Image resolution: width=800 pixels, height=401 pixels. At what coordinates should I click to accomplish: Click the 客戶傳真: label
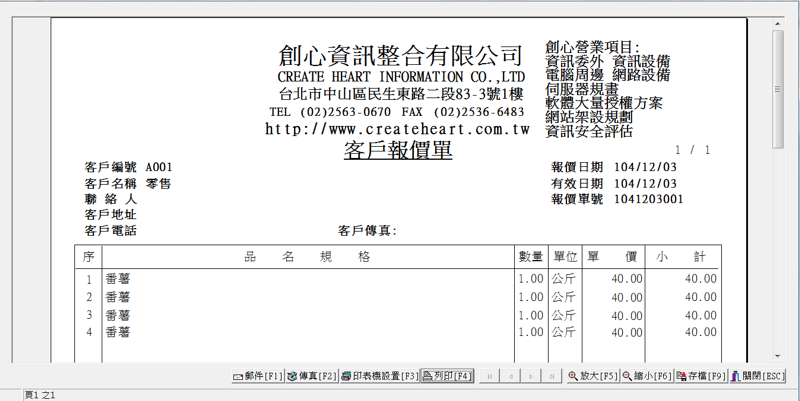pyautogui.click(x=367, y=231)
